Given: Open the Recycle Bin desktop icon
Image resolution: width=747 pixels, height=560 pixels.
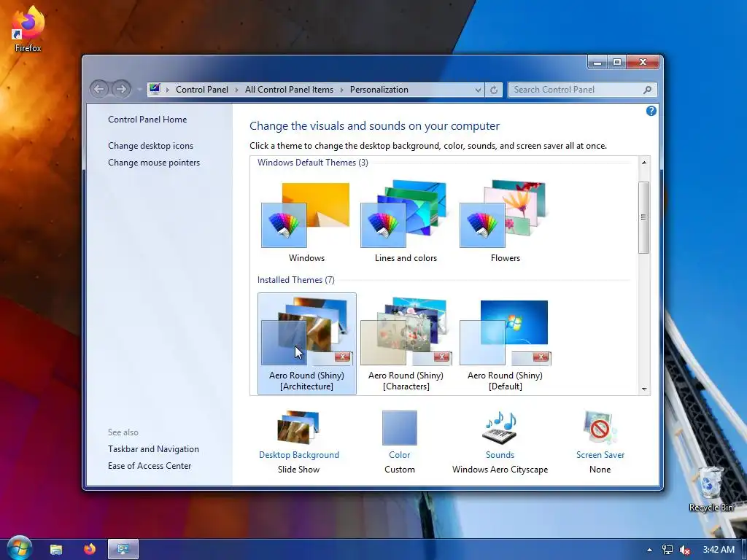Looking at the screenshot, I should pos(711,489).
